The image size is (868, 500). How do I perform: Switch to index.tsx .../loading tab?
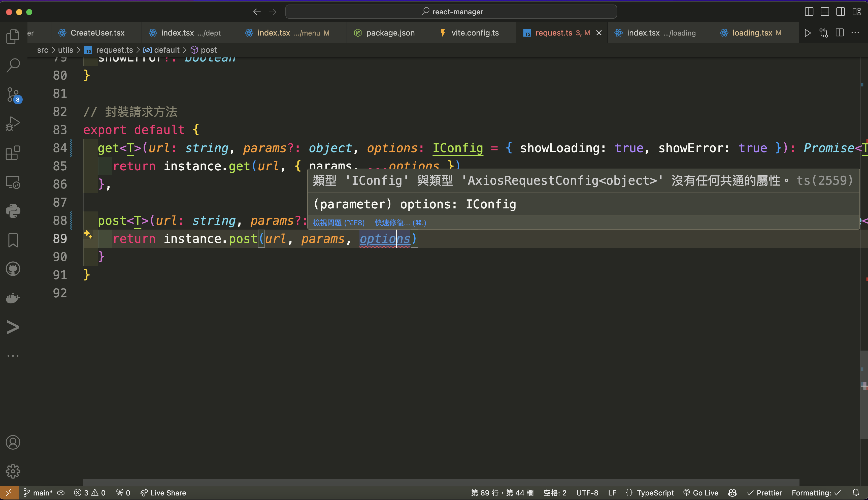[x=660, y=33]
